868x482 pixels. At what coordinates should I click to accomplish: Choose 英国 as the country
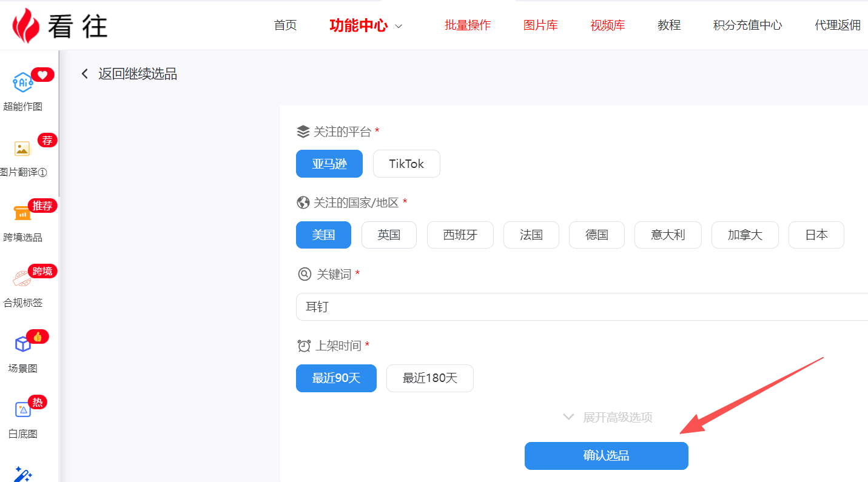(389, 235)
